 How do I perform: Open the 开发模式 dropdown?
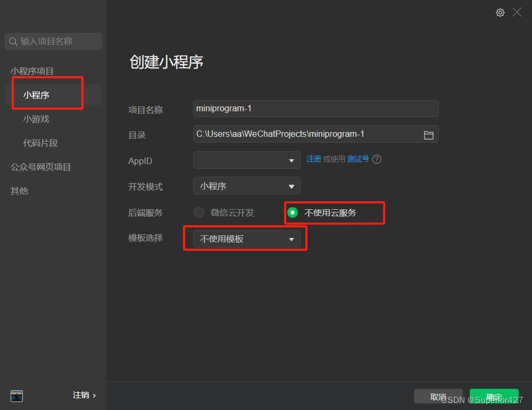tap(247, 186)
